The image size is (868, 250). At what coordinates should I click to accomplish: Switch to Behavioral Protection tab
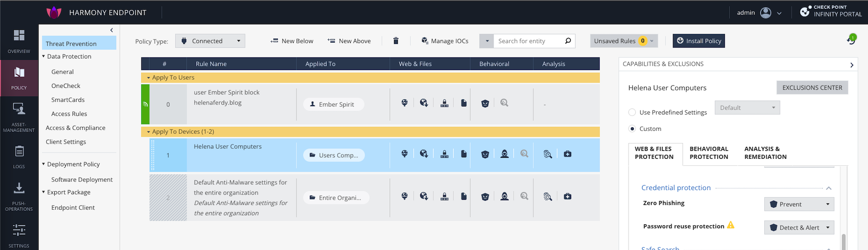[x=709, y=153]
